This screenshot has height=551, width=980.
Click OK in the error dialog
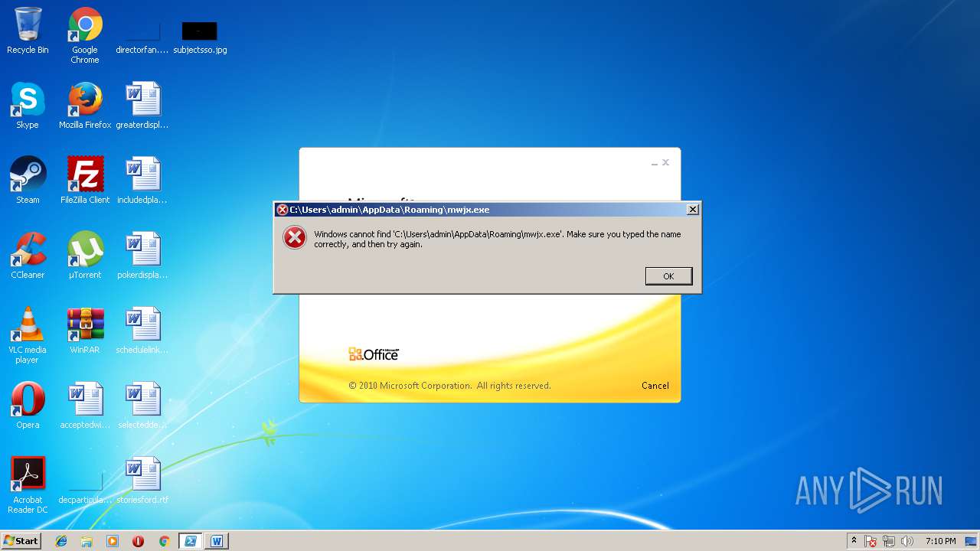[x=668, y=276]
